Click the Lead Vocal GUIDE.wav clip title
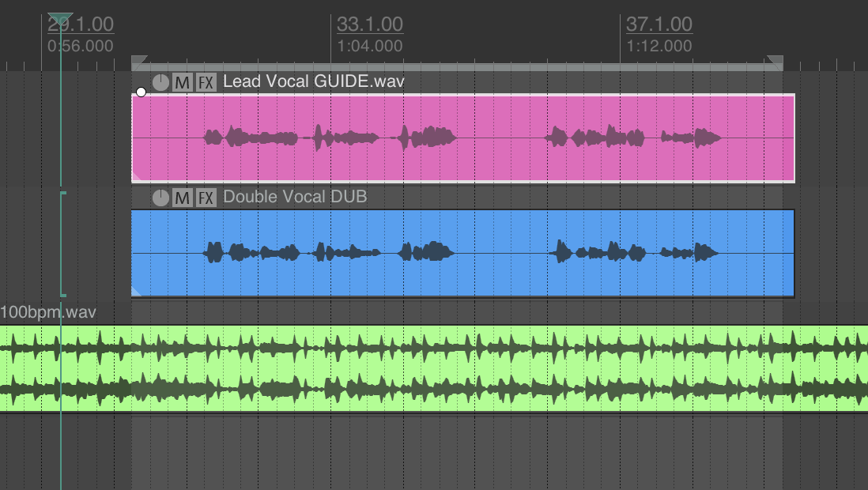 coord(313,81)
